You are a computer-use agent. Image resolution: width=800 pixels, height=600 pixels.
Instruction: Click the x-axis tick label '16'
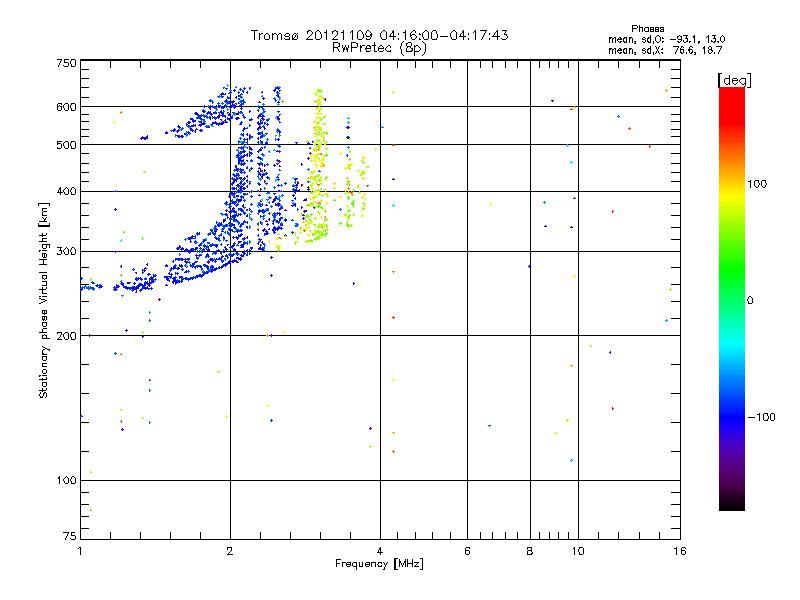680,551
